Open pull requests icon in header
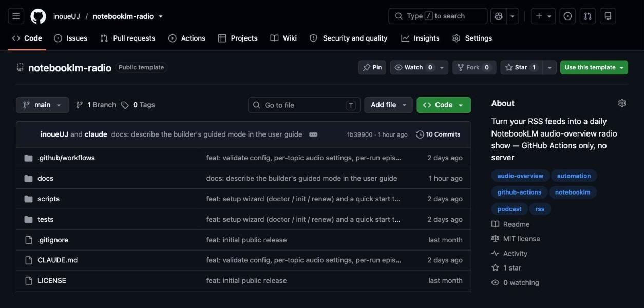The height and width of the screenshot is (308, 644). click(588, 16)
